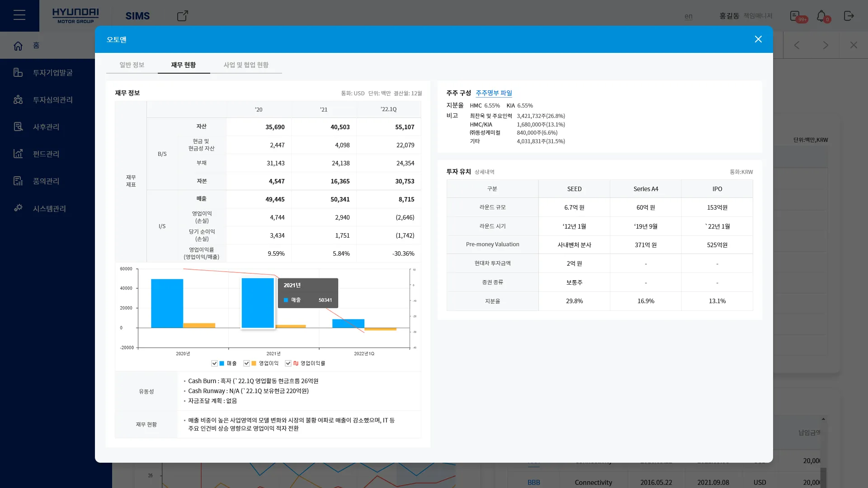868x488 pixels.
Task: Click the home icon in sidebar
Action: (x=18, y=46)
